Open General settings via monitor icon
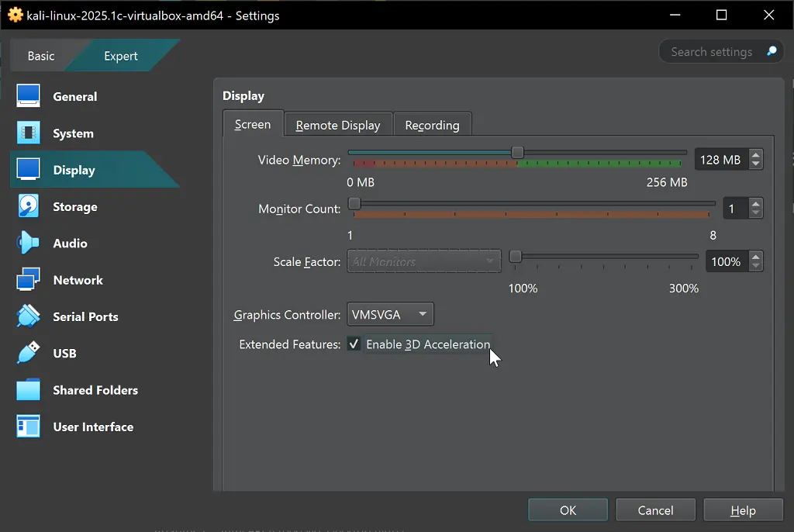 click(x=28, y=95)
